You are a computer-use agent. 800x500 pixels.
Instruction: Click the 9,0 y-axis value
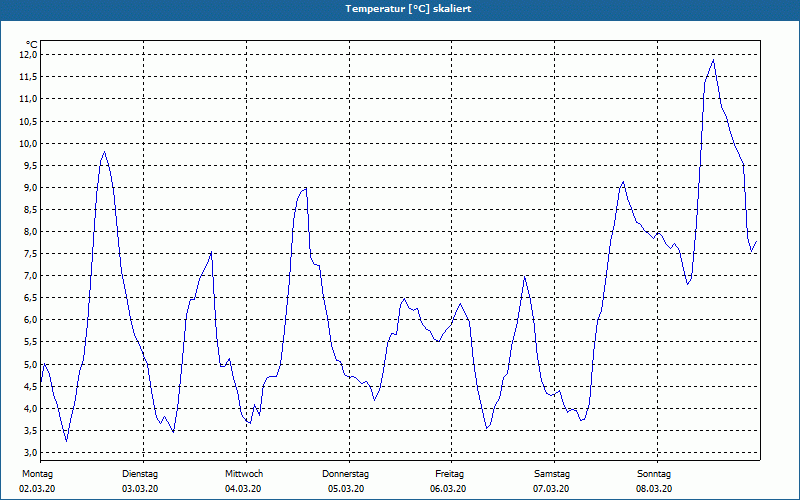(30, 187)
